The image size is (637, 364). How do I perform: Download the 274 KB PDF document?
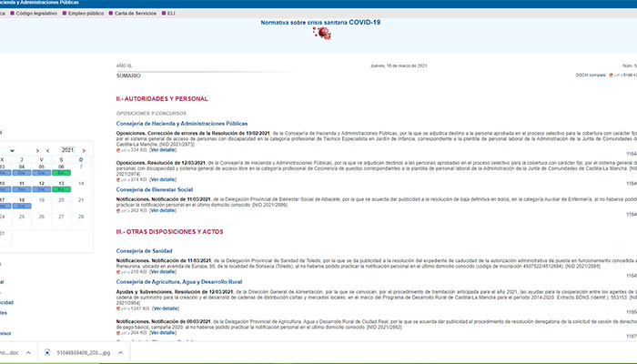(119, 179)
